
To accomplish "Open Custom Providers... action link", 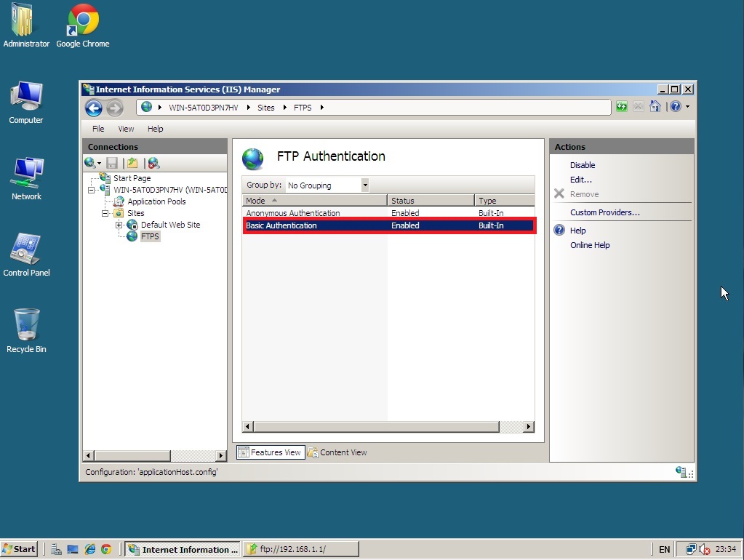I will coord(605,212).
